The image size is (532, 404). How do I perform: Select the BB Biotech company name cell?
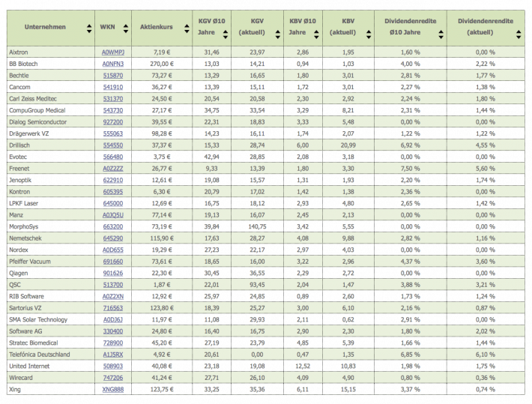coord(51,64)
